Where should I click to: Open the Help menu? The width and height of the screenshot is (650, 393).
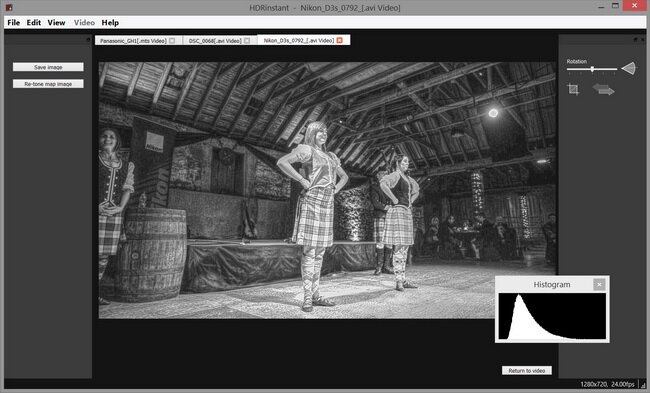(110, 22)
